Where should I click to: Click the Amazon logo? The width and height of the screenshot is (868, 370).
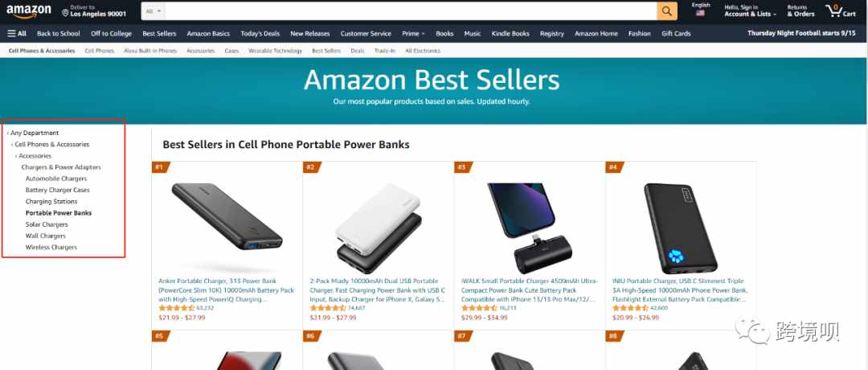tap(28, 10)
